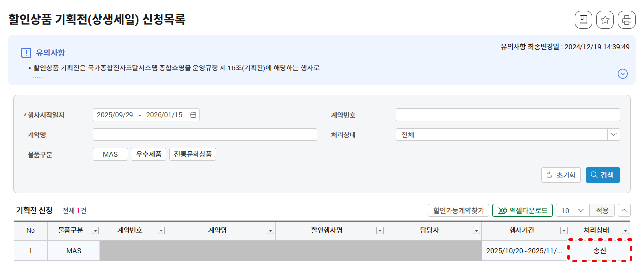Open the manual book icon

583,20
